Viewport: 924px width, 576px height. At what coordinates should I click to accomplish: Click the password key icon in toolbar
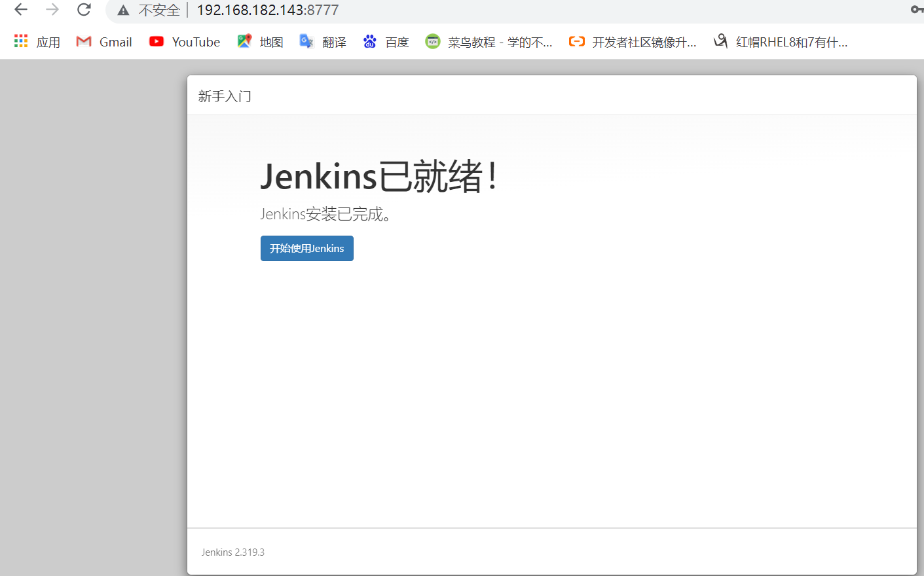[917, 10]
